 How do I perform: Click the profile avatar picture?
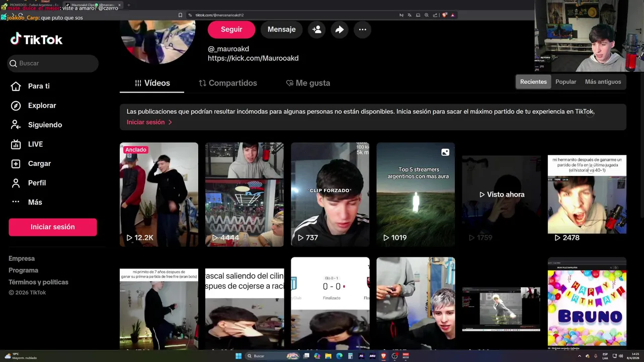coord(157,41)
